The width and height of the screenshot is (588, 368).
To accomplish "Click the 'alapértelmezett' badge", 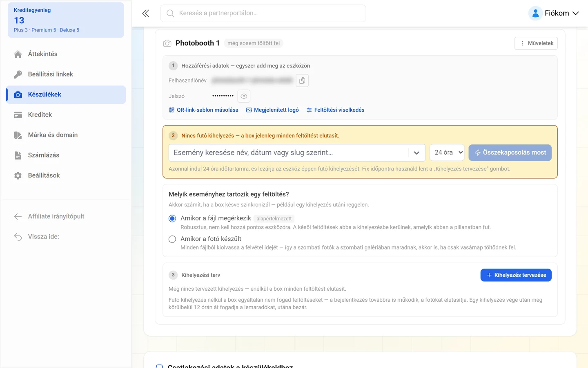I will 274,219.
